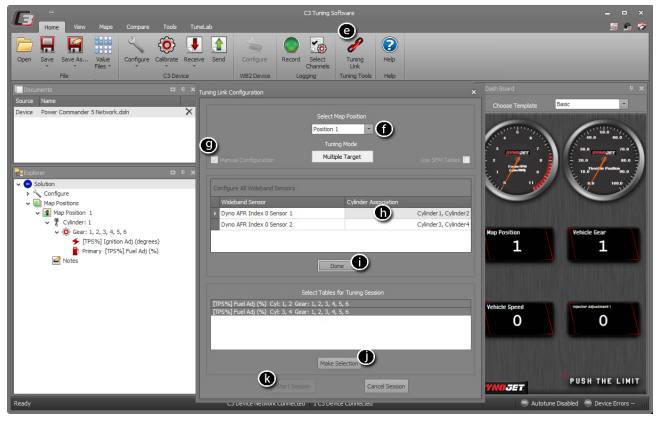Open the Primary [TPS%] Fuel Adj (%) table
The image size is (672, 422).
pyautogui.click(x=120, y=251)
